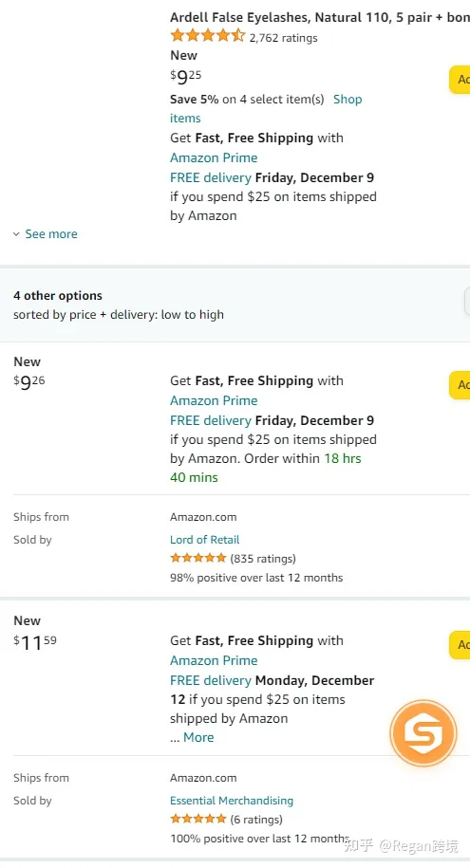Image resolution: width=470 pixels, height=868 pixels.
Task: Open Amazon Prime link in featured offer
Action: pos(214,157)
